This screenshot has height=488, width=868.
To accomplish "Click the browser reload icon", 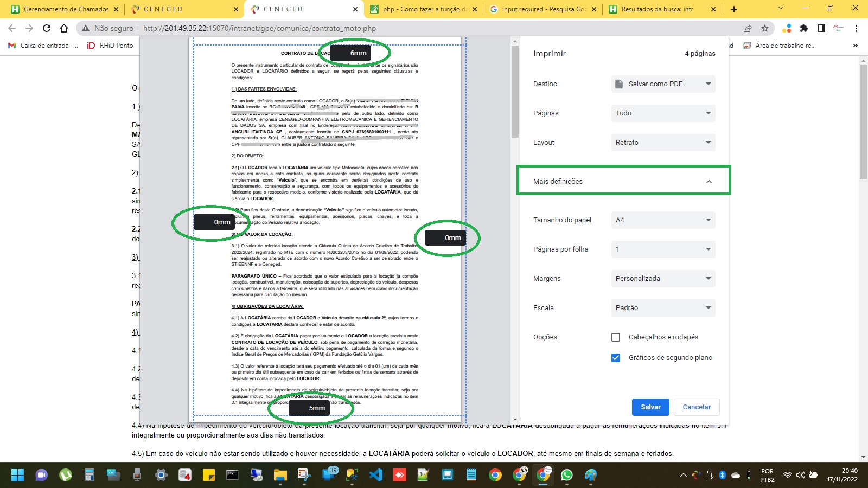I will [x=47, y=28].
